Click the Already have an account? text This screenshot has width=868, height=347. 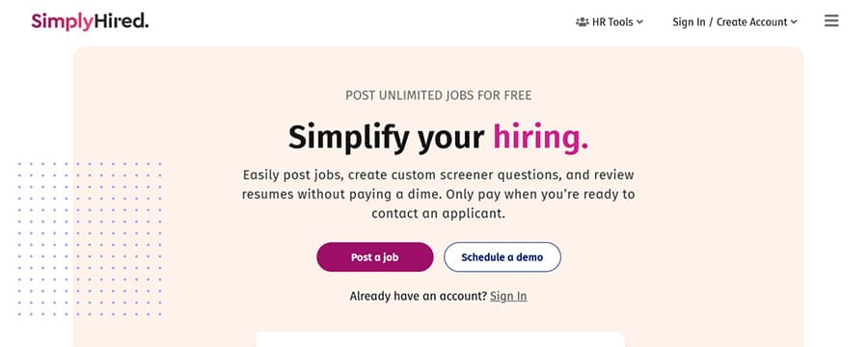418,296
